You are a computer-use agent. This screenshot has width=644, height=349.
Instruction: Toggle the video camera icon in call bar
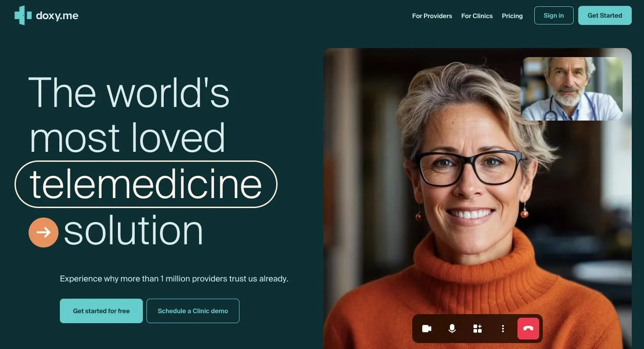point(427,329)
